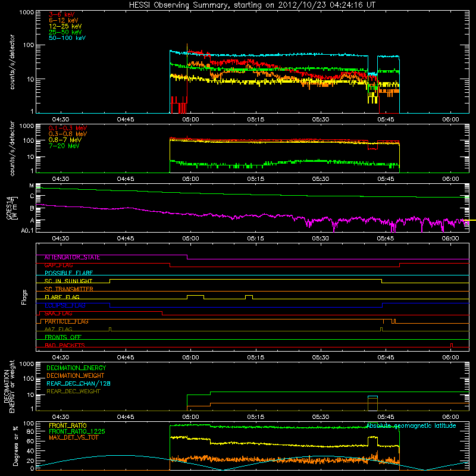Viewport: 476px width, 476px height.
Task: Click 05:00 tick under the keV counts panel
Action: point(190,120)
